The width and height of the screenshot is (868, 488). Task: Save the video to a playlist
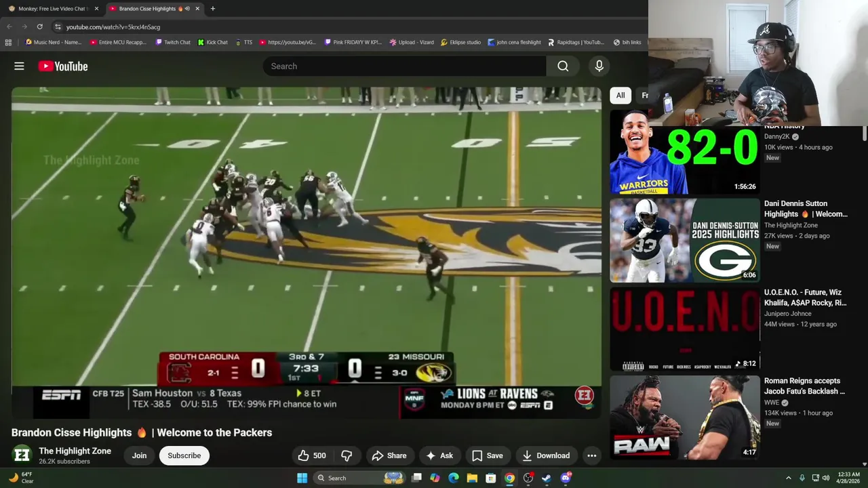[487, 455]
